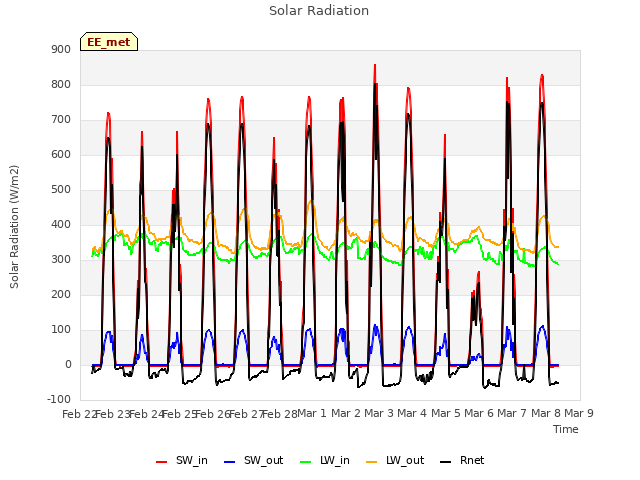The width and height of the screenshot is (640, 480).
Task: Click the Mar 4 x-axis label
Action: pos(412,413)
